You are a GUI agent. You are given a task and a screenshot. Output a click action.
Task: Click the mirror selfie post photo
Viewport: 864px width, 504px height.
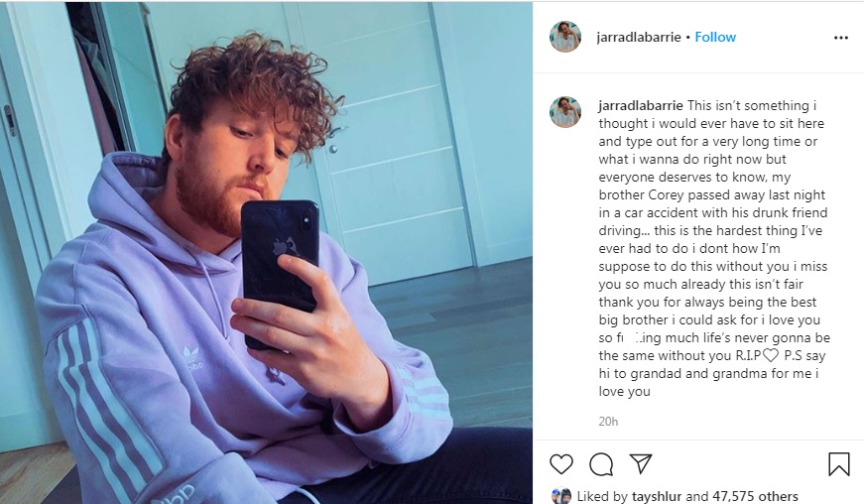point(266,253)
